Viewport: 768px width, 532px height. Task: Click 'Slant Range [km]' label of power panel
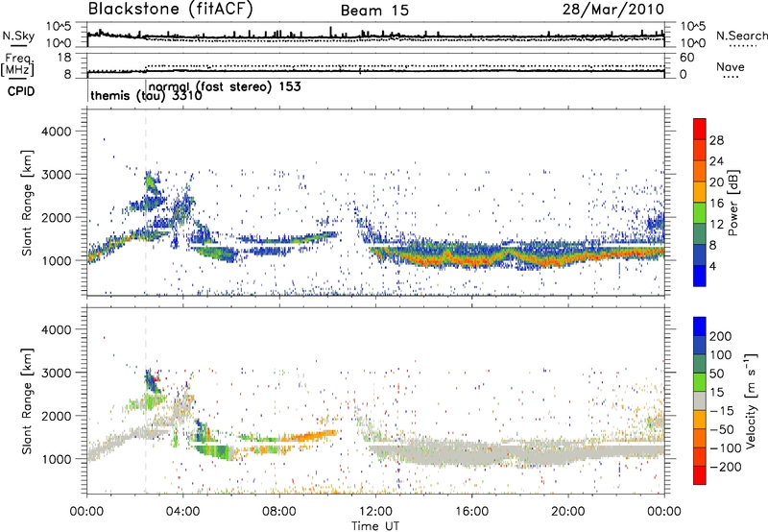(x=27, y=203)
